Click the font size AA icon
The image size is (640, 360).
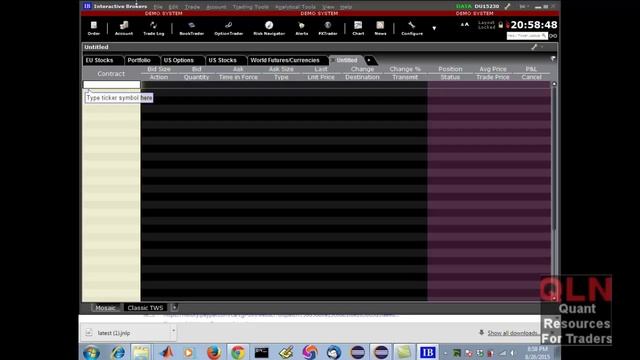(464, 24)
